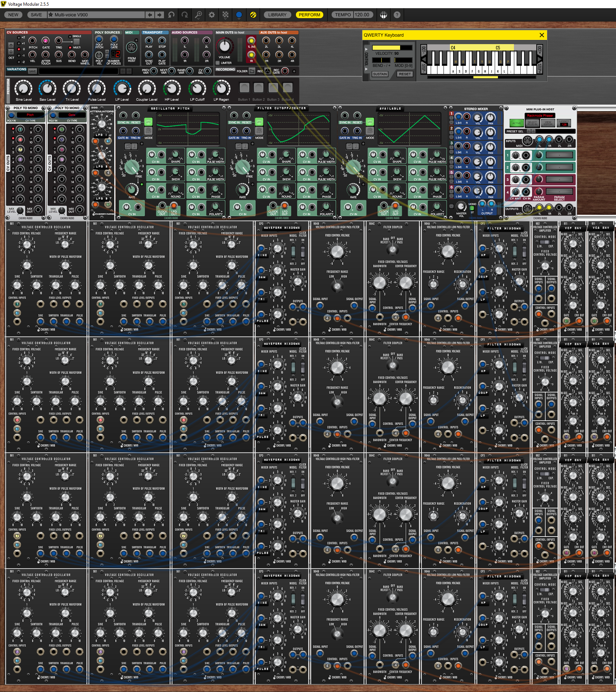Open the recording FOLDER icon
This screenshot has width=616, height=692.
(x=252, y=71)
